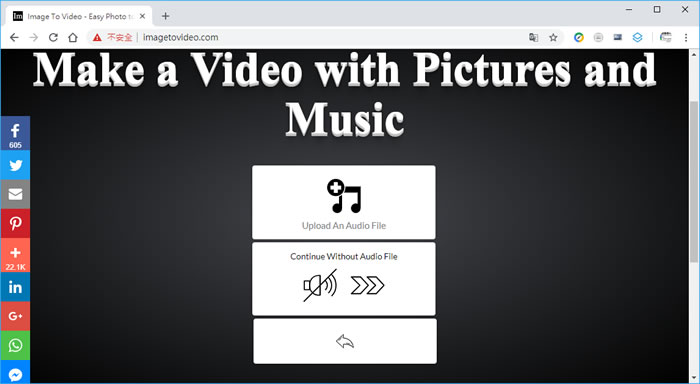Close the Image To Video tab

tap(142, 16)
